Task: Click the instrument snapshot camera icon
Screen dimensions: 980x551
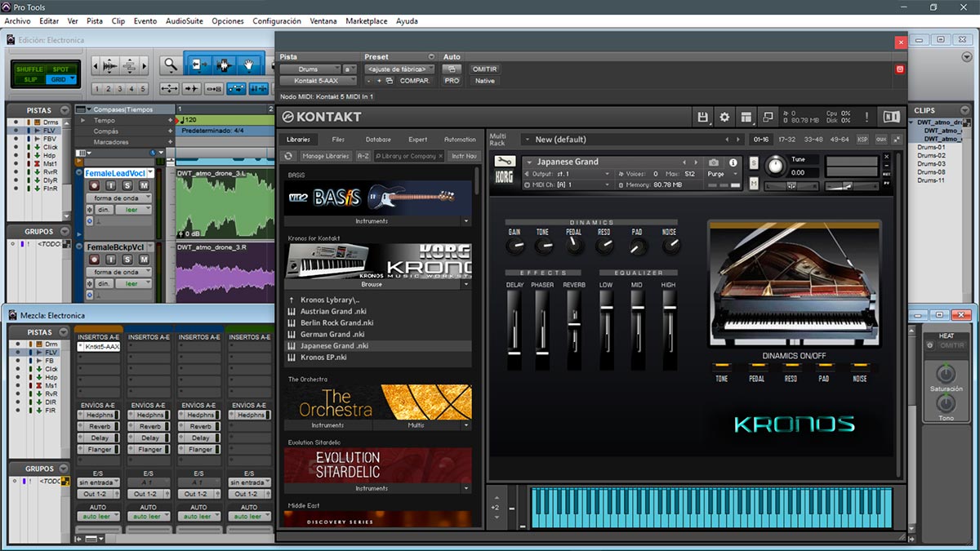Action: click(714, 162)
